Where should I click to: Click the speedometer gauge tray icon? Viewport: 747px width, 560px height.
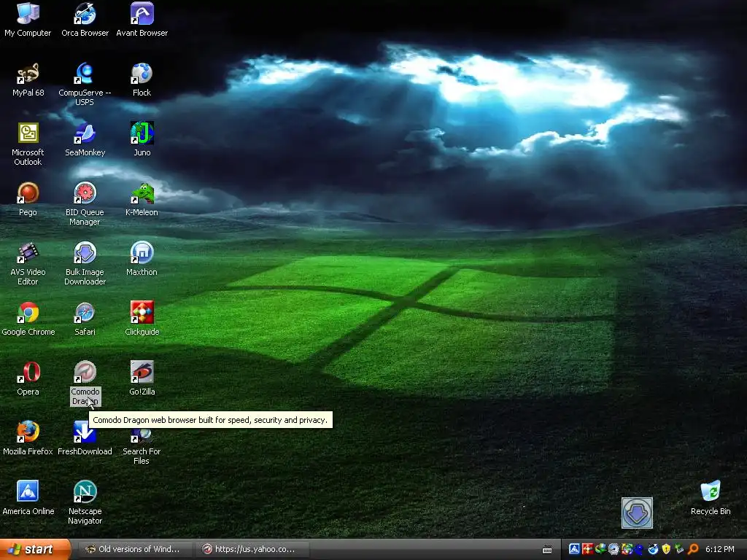[x=614, y=549]
